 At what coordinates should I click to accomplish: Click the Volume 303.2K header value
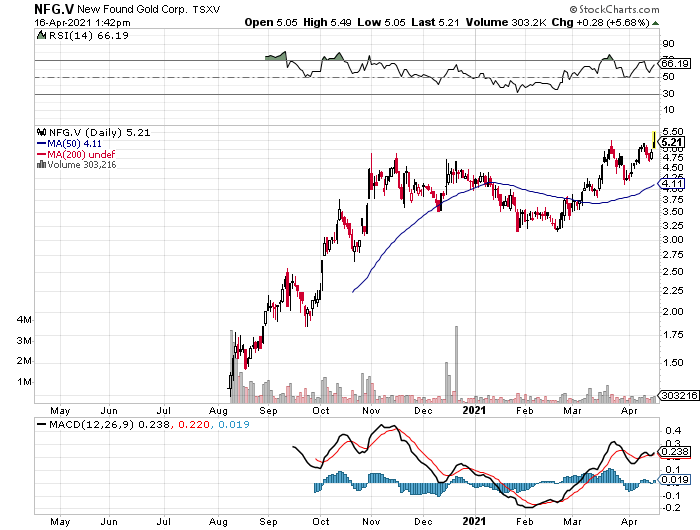506,22
